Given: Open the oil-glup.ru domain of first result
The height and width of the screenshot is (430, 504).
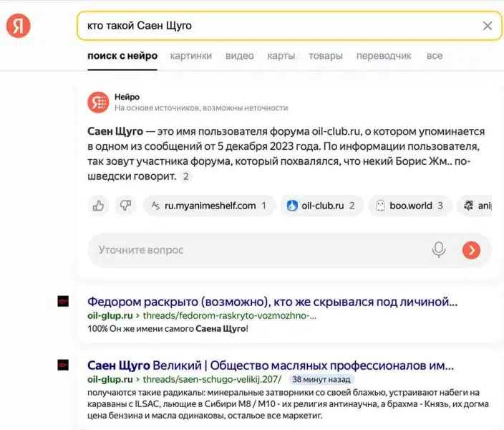Looking at the screenshot, I should click(x=110, y=316).
